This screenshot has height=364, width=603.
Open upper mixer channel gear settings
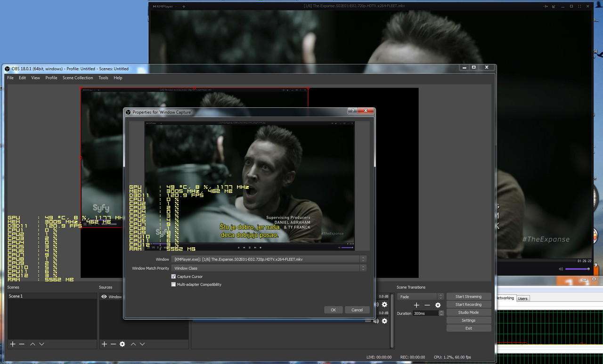384,304
